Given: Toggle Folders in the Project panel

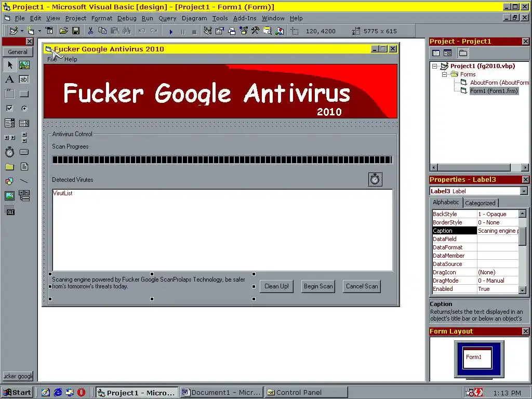Looking at the screenshot, I should (463, 53).
